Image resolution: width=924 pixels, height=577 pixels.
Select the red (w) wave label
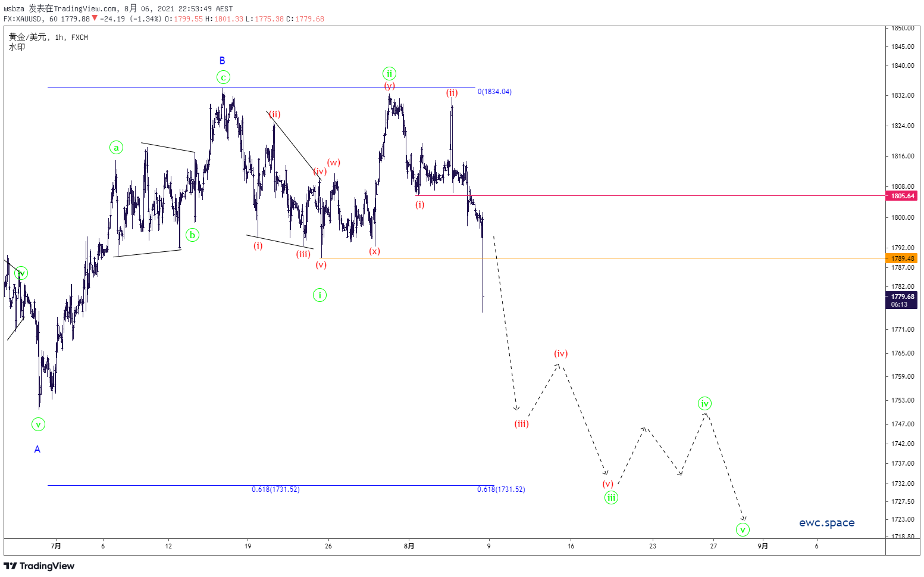point(334,163)
